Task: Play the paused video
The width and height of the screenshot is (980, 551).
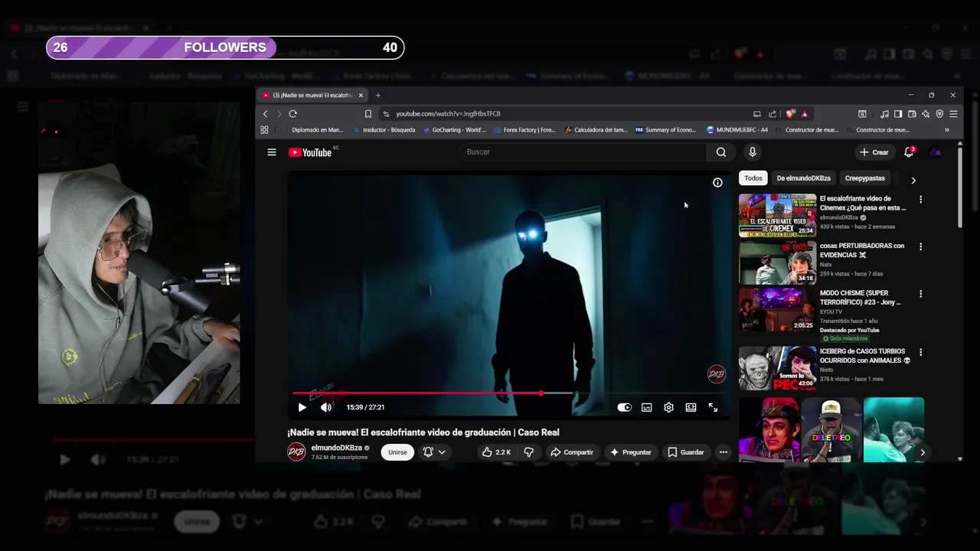Action: [302, 407]
